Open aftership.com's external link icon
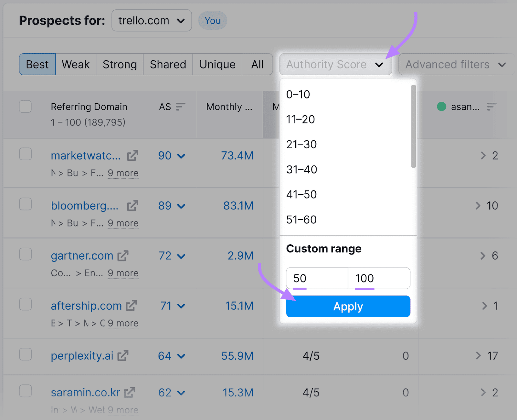The height and width of the screenshot is (420, 517). 131,305
